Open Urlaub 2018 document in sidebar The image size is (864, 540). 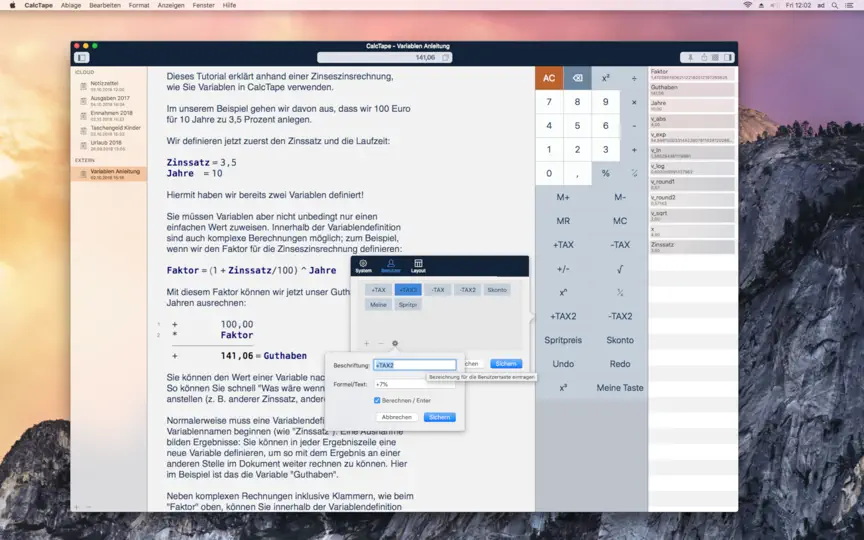[x=109, y=145]
